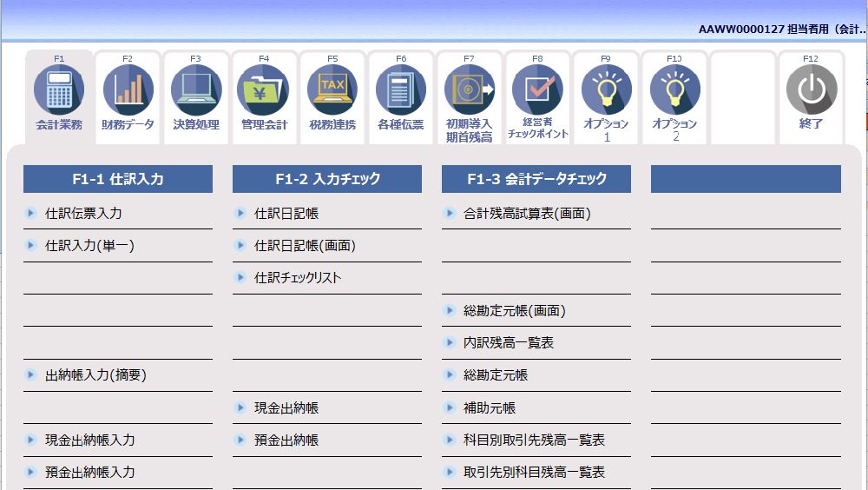Open 現金出納帳 link in 入力チェック
Viewport: 868px width, 490px height.
coord(286,408)
